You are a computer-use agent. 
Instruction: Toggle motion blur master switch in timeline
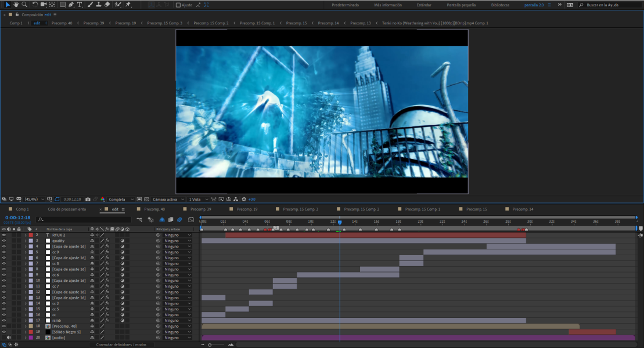[x=180, y=220]
